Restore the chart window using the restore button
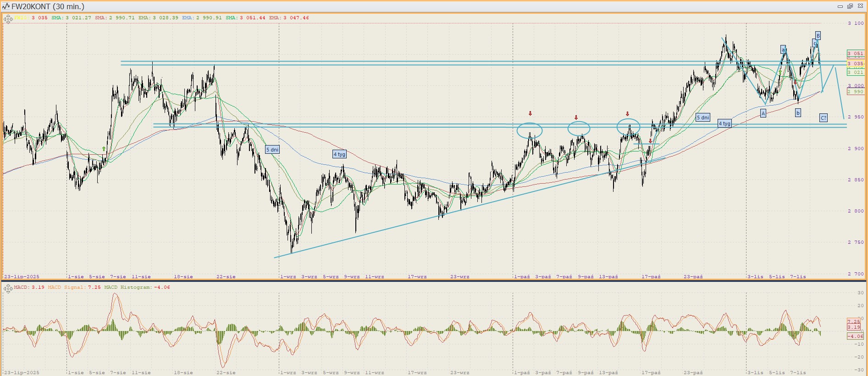This screenshot has width=868, height=376. (850, 6)
